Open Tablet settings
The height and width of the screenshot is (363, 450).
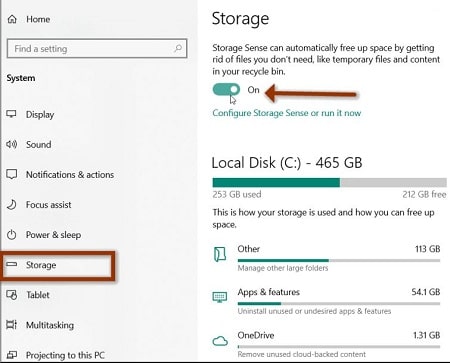(x=38, y=295)
